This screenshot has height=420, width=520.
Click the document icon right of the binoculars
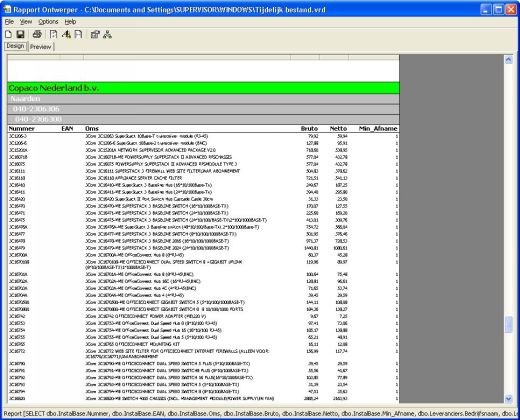pyautogui.click(x=78, y=34)
